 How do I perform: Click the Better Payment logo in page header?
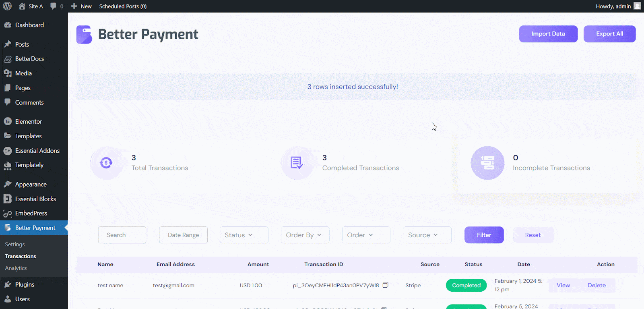coord(84,35)
